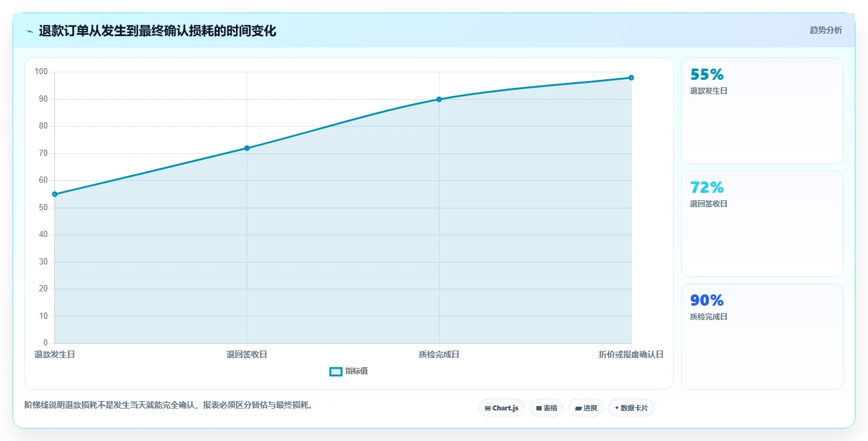Viewport: 868px width, 441px height.
Task: Click the data point at 退款发生日
Action: [55, 194]
